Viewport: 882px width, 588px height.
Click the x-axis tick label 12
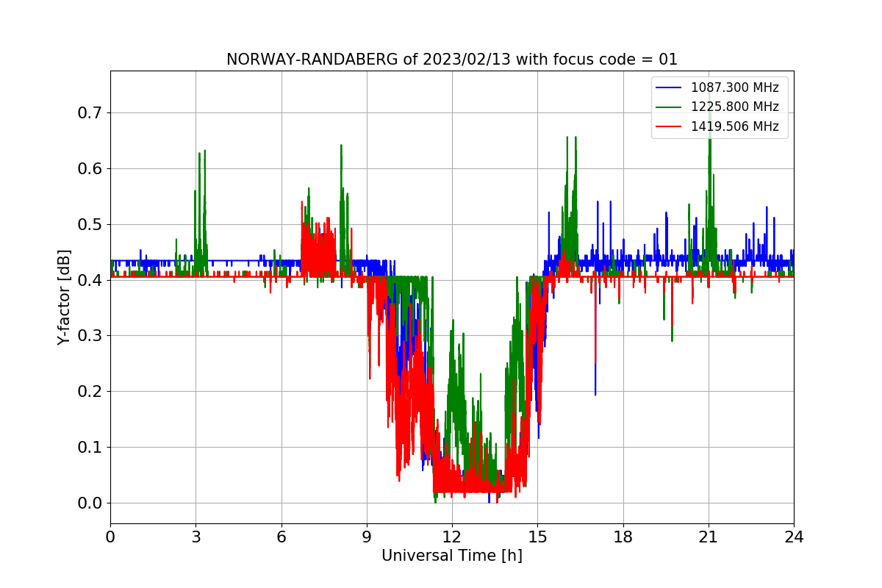[452, 537]
